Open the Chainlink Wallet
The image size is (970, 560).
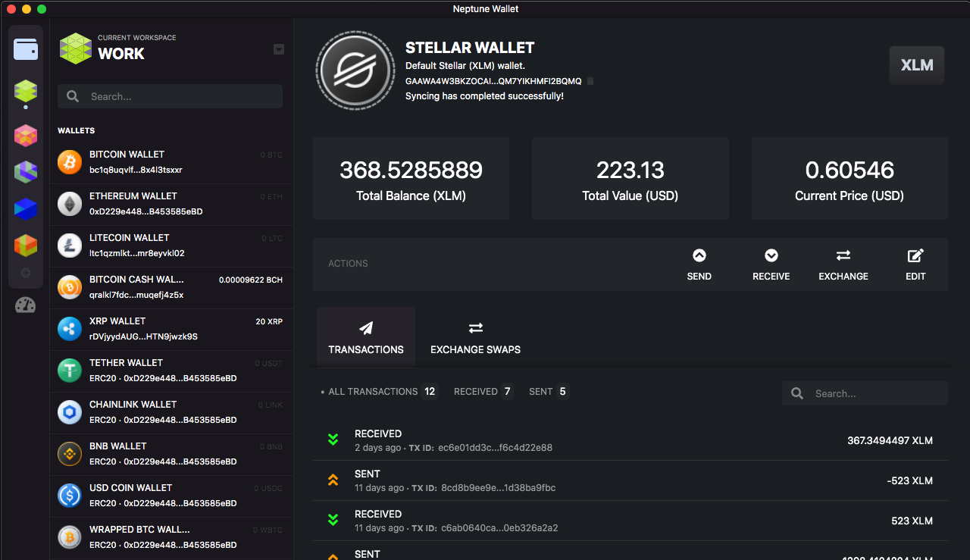click(x=171, y=412)
